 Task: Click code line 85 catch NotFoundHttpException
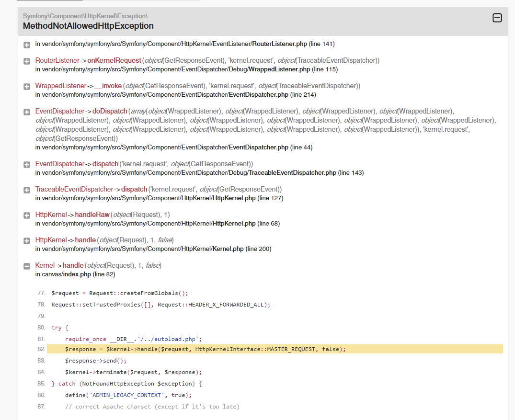tap(127, 384)
